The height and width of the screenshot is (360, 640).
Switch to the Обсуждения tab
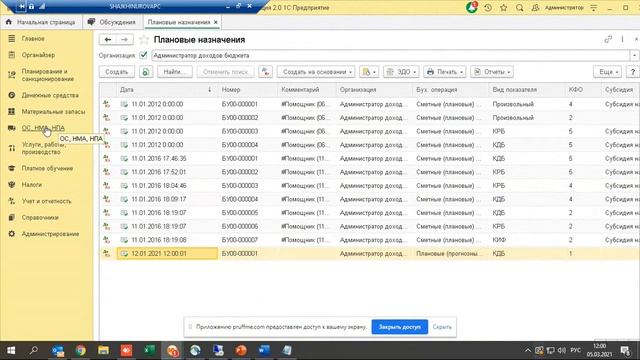click(x=112, y=22)
